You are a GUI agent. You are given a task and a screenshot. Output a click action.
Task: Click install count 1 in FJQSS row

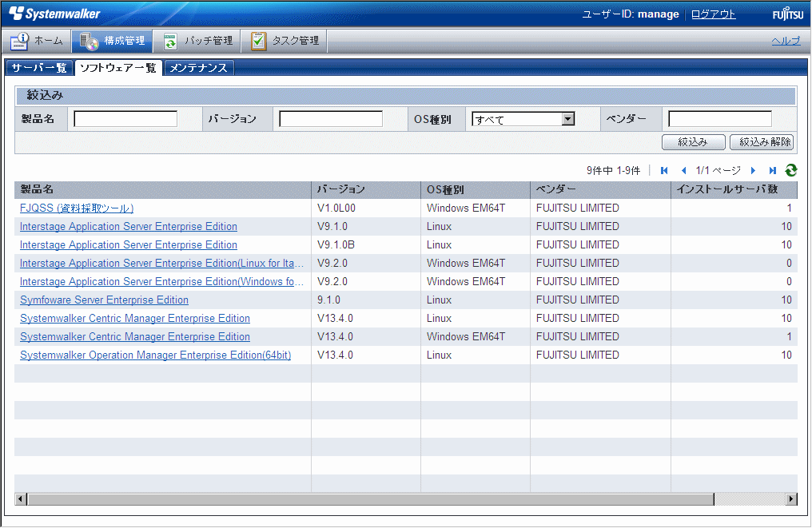pyautogui.click(x=789, y=208)
